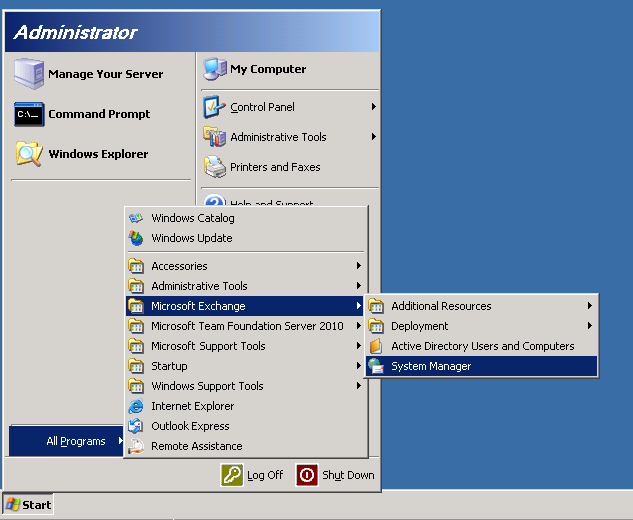Expand the Deployment submenu arrow
Image resolution: width=633 pixels, height=520 pixels.
pos(590,325)
